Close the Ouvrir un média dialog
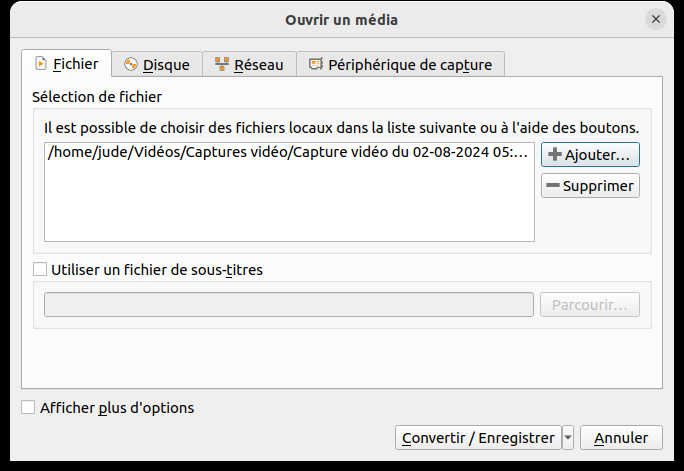Screen dimensions: 684x471 click(x=656, y=19)
